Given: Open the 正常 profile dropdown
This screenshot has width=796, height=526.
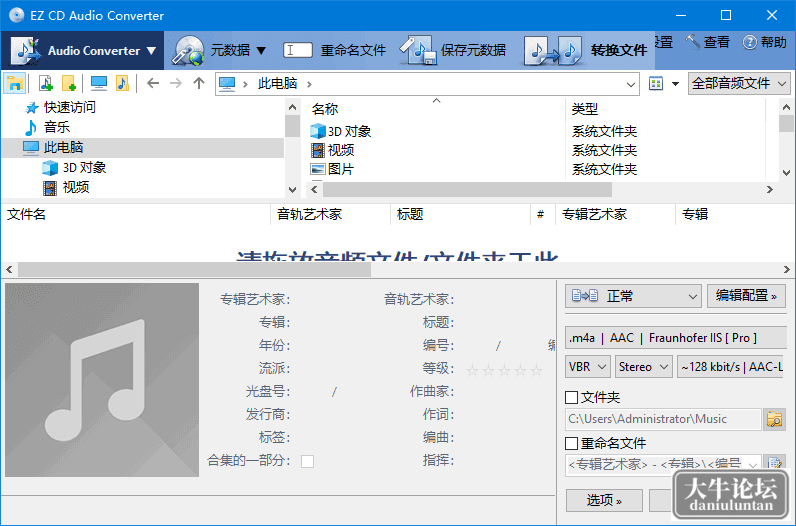Looking at the screenshot, I should (633, 296).
